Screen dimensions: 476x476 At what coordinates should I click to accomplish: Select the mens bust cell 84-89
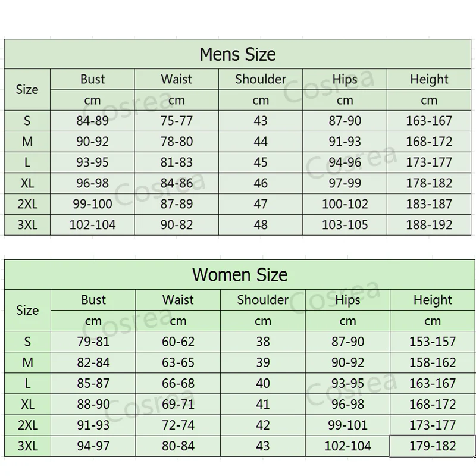[x=92, y=121]
